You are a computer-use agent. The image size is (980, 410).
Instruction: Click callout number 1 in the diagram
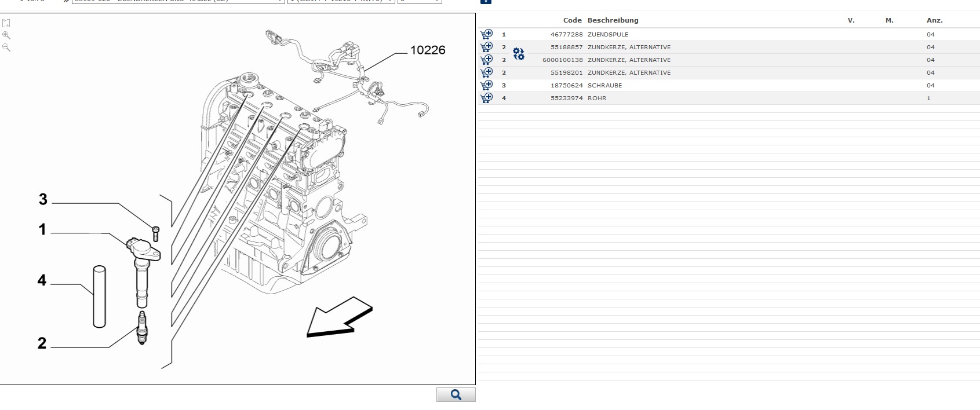point(42,230)
